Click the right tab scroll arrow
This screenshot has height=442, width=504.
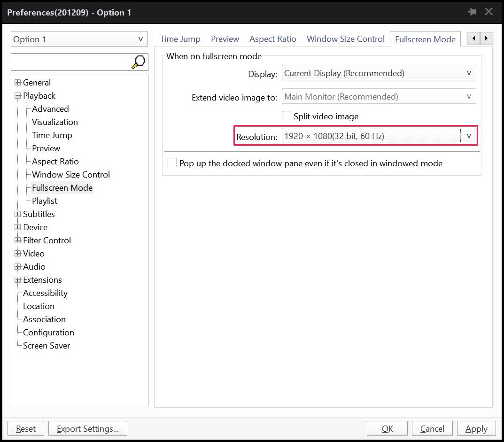coord(486,39)
